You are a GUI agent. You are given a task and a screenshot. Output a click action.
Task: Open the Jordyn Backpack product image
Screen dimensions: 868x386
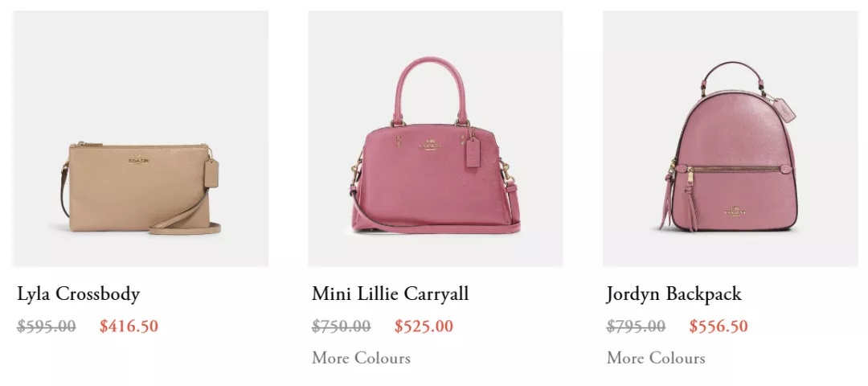pos(730,138)
